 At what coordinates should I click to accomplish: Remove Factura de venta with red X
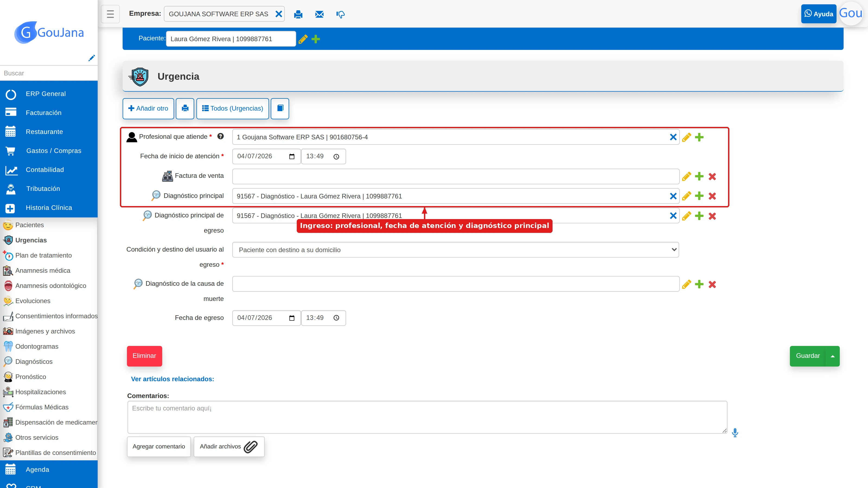(x=712, y=176)
